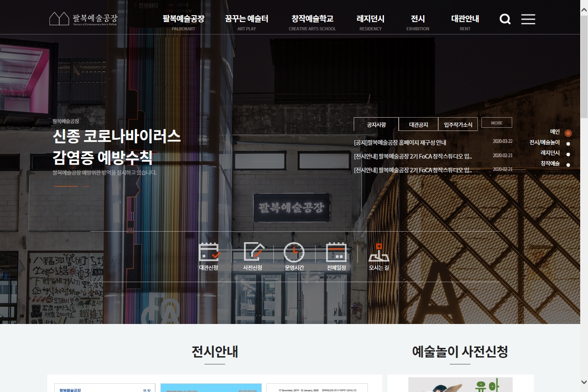Click the 오시는 길 map icon

(x=379, y=252)
